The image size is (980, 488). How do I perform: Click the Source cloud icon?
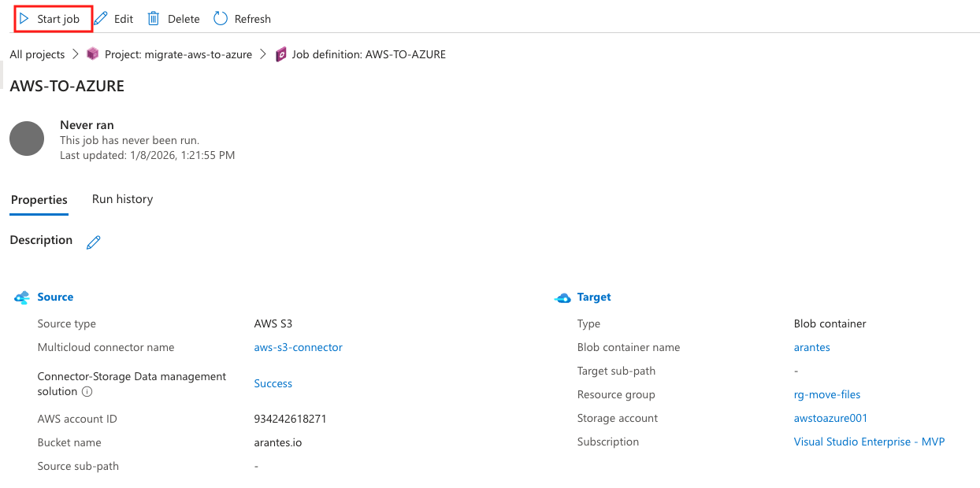(22, 298)
